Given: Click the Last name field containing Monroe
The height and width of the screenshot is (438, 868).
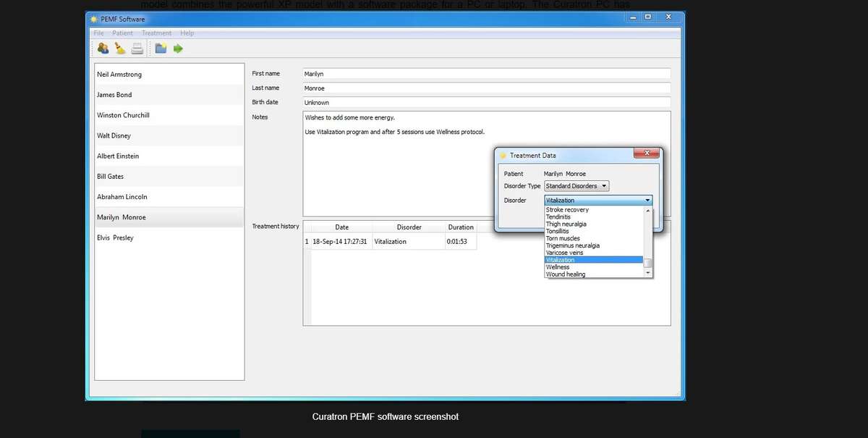Looking at the screenshot, I should click(486, 88).
